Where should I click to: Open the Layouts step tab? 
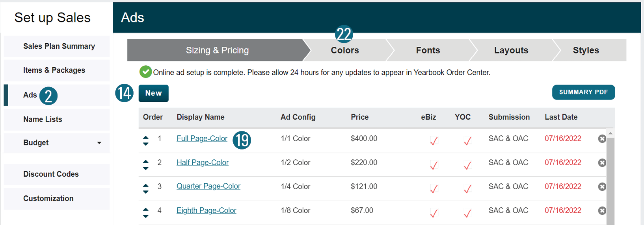(511, 50)
